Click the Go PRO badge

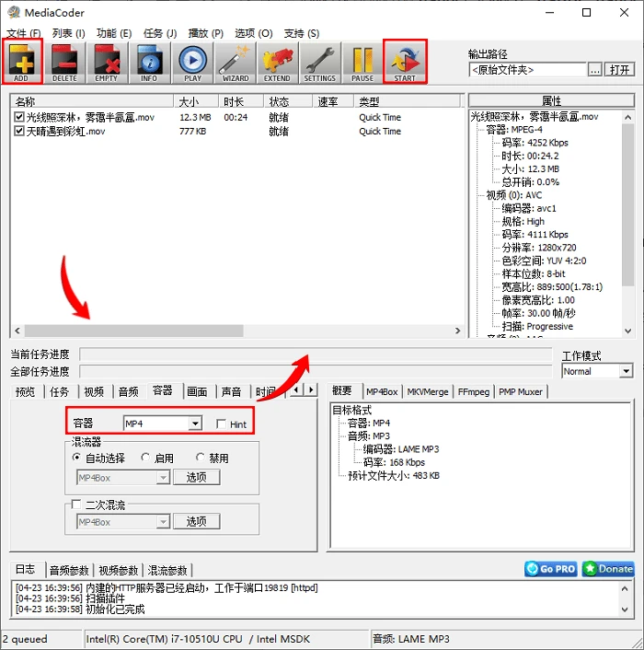click(551, 569)
